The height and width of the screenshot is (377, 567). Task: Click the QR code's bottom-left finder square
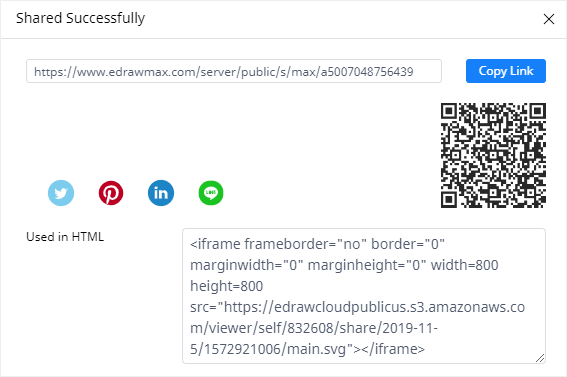449,200
